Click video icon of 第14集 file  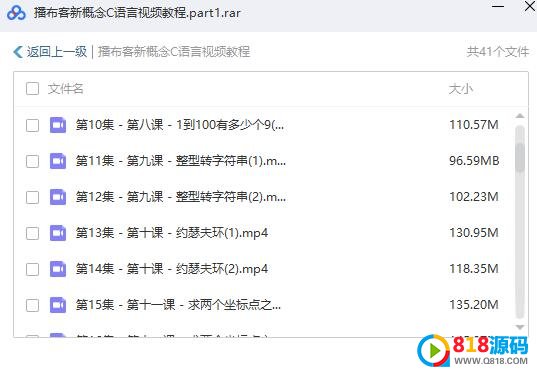[x=58, y=269]
